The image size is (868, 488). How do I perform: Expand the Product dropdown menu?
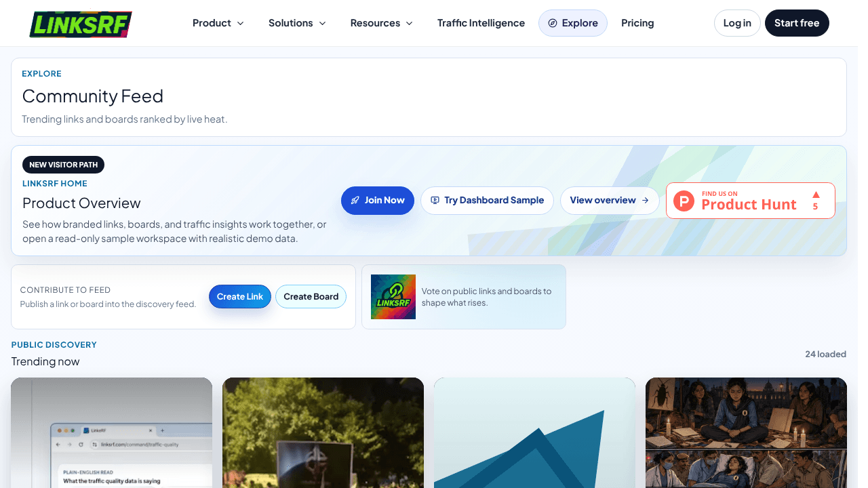[x=218, y=23]
